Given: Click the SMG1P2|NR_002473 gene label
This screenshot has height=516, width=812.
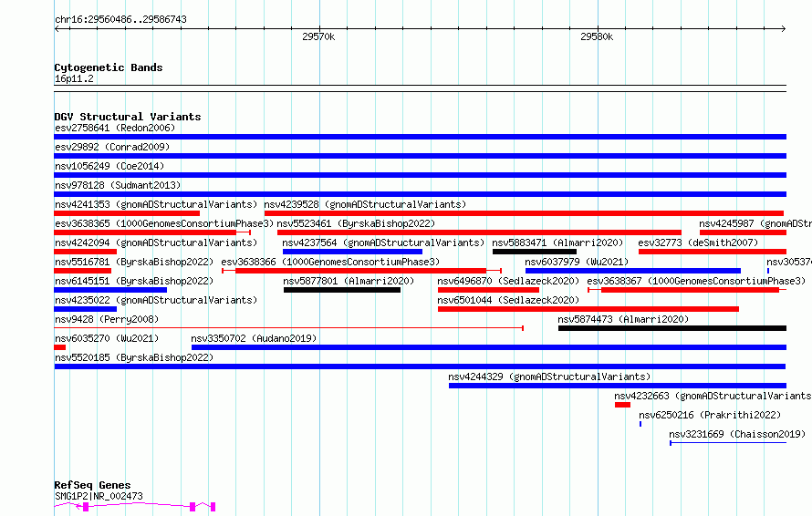Looking at the screenshot, I should tap(99, 496).
